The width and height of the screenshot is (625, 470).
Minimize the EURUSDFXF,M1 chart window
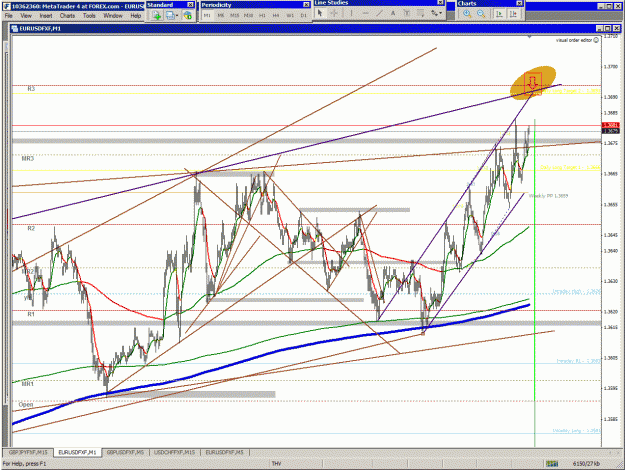tap(599, 28)
